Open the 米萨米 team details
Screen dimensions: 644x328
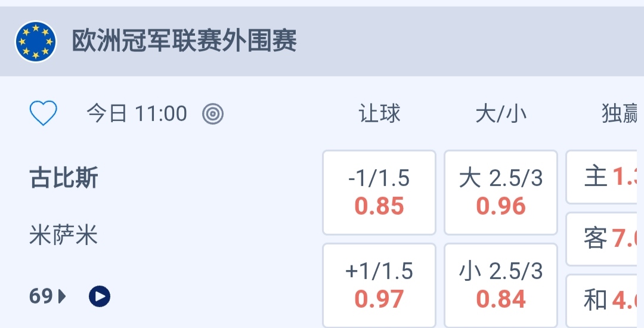click(63, 236)
